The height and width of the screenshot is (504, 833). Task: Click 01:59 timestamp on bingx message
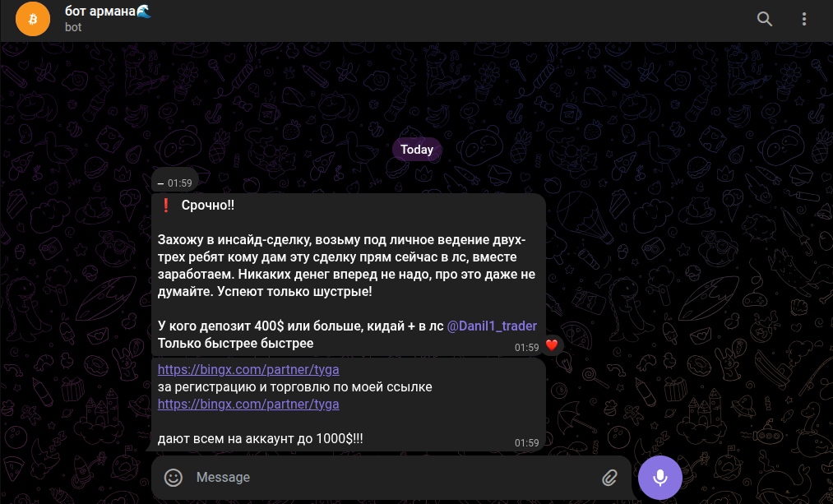click(x=526, y=442)
